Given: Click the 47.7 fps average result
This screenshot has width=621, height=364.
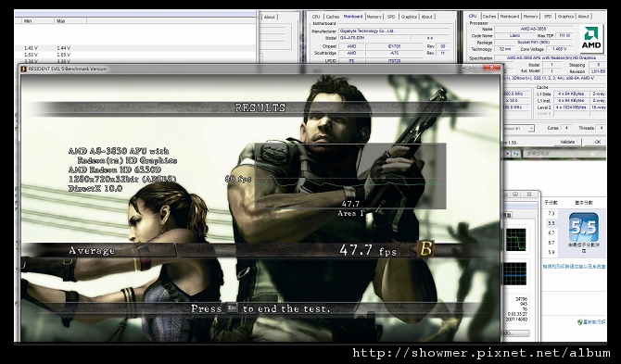Looking at the screenshot, I should point(368,250).
